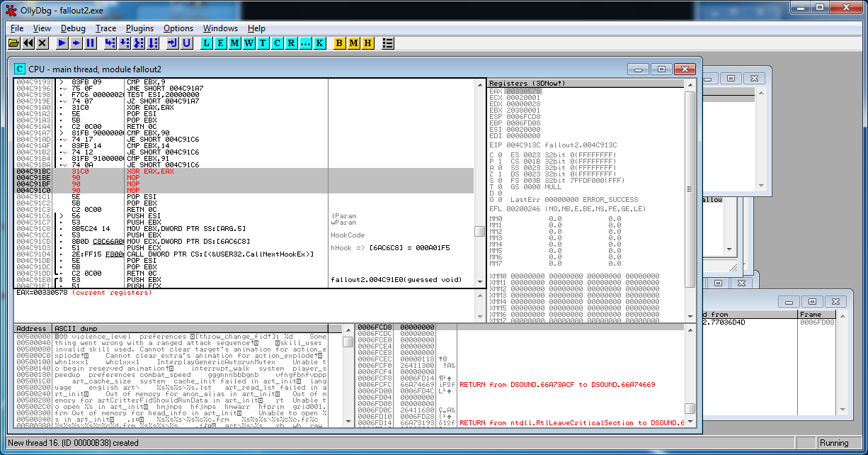Click the 0006FD08 frame value in Call stack window
The image size is (868, 455).
click(x=818, y=322)
